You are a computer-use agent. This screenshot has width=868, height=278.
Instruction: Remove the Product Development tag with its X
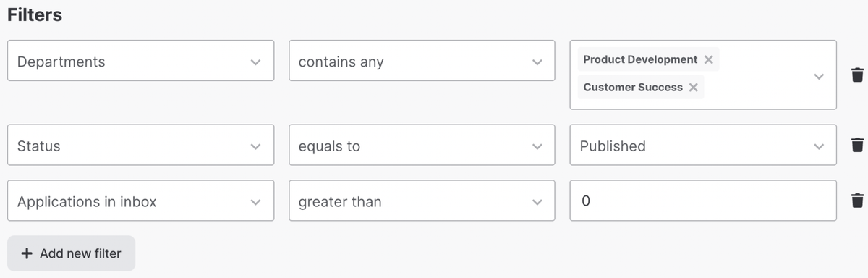tap(709, 59)
